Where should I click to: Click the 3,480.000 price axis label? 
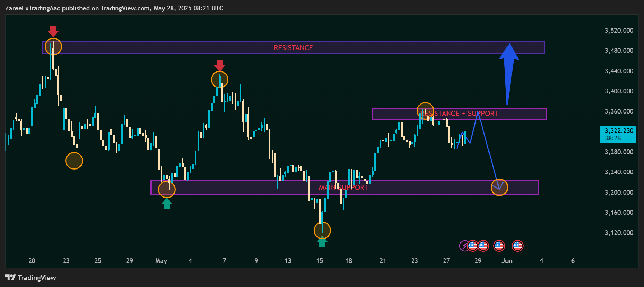click(619, 51)
